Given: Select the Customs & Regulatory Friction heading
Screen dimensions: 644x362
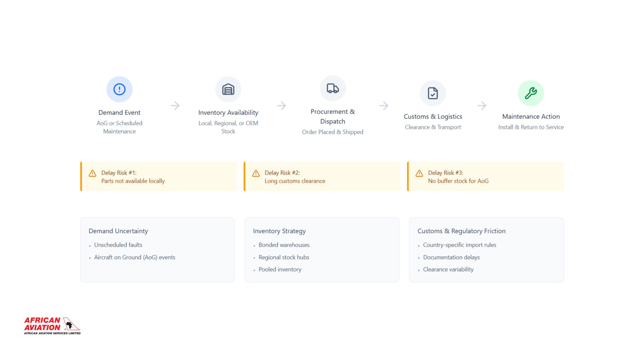Looking at the screenshot, I should click(x=461, y=231).
